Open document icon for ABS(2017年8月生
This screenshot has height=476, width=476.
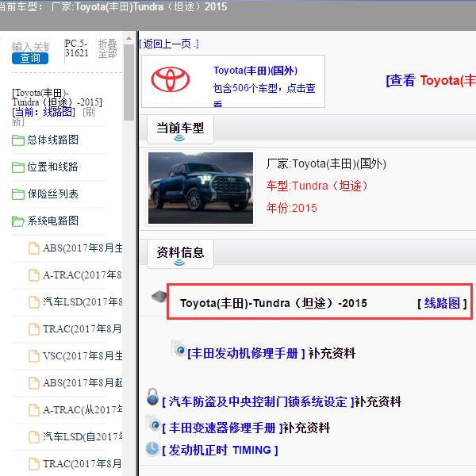pos(33,248)
